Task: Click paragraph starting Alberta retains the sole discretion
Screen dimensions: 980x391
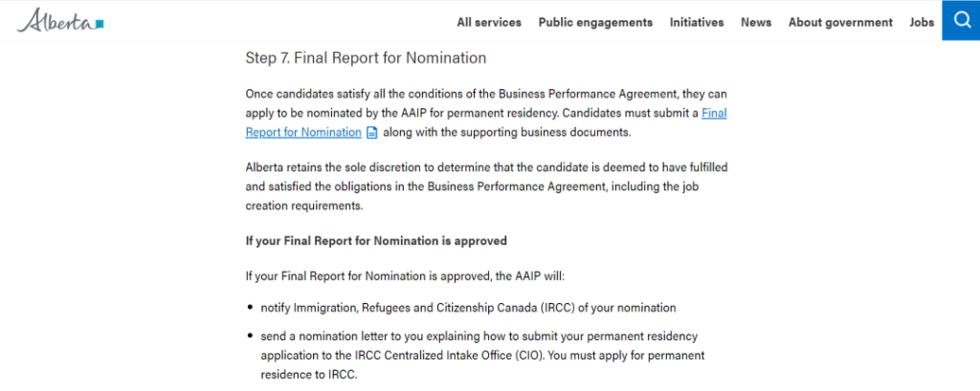Action: coord(486,186)
